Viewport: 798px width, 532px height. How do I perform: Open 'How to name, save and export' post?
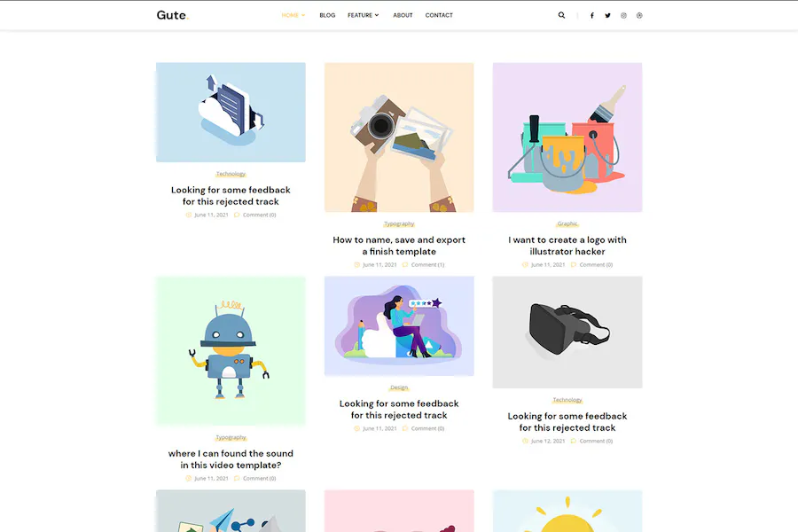pyautogui.click(x=399, y=246)
